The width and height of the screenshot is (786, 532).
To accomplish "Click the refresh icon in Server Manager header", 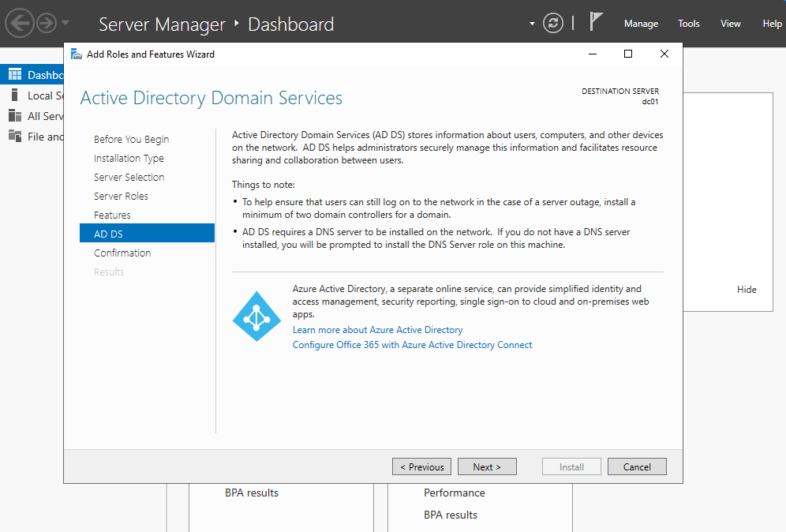I will click(x=553, y=23).
